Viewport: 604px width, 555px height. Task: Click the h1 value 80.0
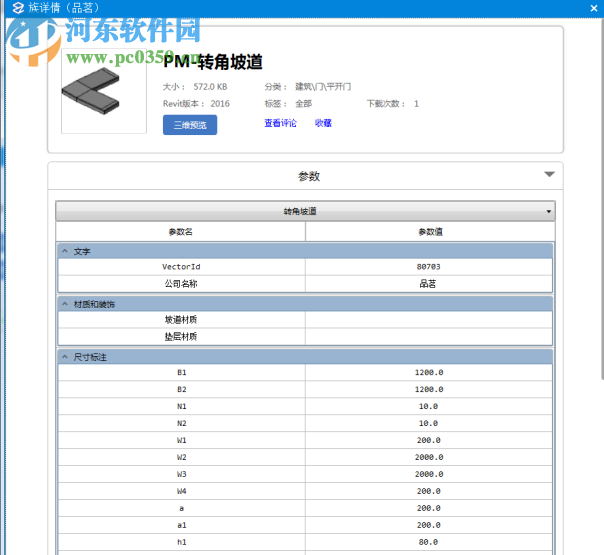pyautogui.click(x=429, y=542)
